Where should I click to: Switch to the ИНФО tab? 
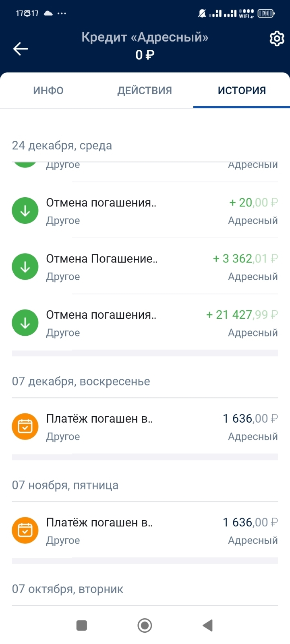point(48,91)
